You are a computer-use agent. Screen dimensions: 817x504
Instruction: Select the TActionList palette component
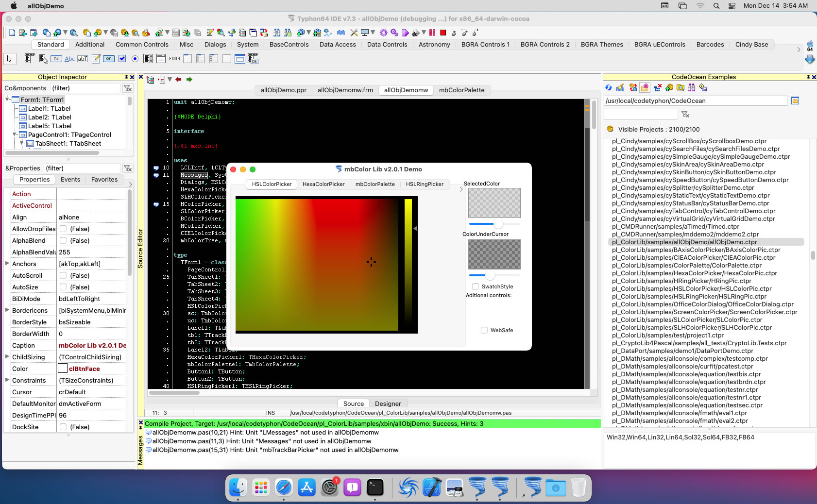253,59
